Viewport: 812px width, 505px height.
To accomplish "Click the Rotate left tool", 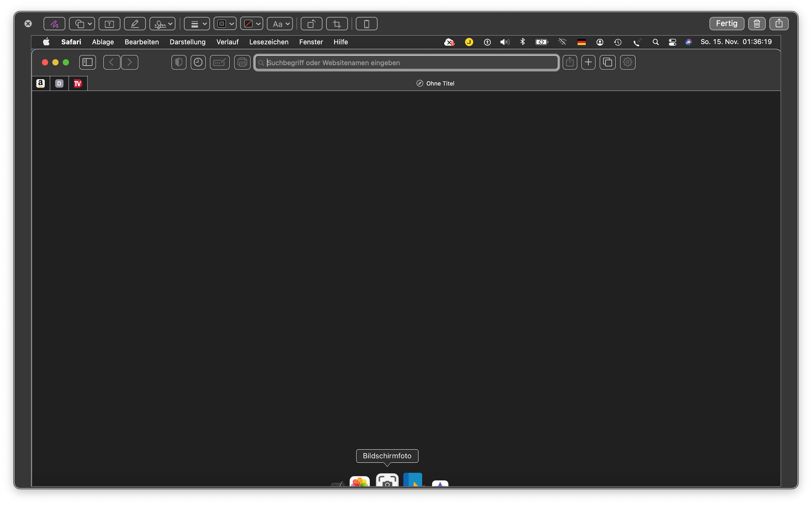I will 311,24.
